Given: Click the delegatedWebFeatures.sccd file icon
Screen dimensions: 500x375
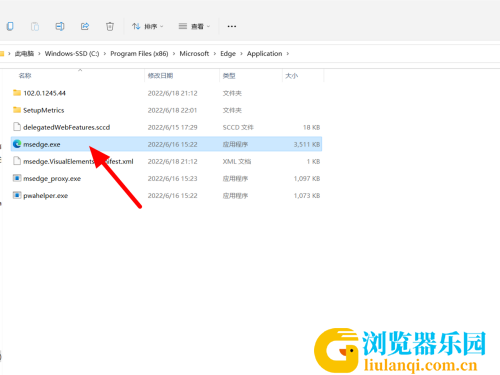Looking at the screenshot, I should (x=17, y=127).
